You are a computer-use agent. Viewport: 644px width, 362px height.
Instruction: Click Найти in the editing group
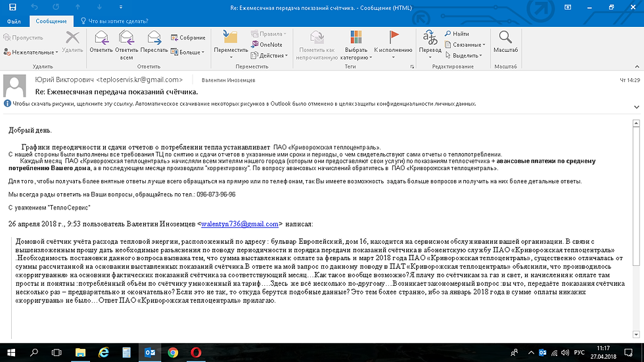[x=457, y=34]
